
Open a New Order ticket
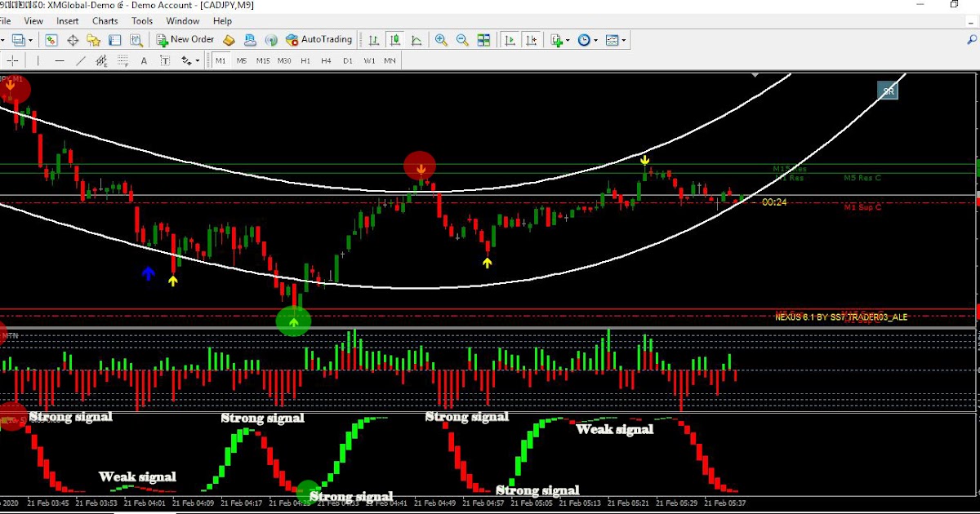click(x=185, y=39)
